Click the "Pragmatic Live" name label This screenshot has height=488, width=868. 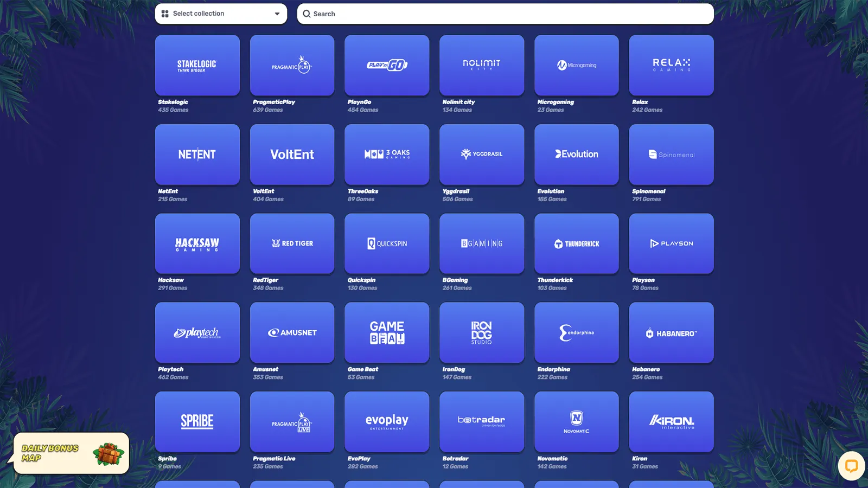point(274,459)
